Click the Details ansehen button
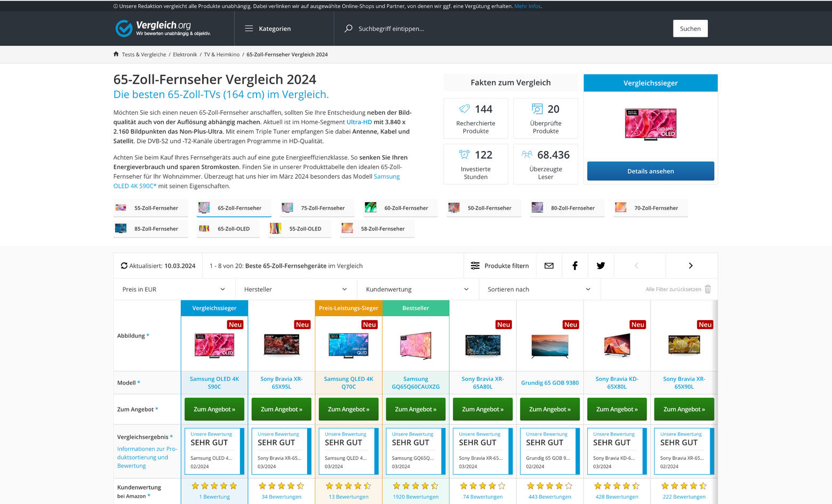Screen dimensions: 832x504 [x=650, y=171]
